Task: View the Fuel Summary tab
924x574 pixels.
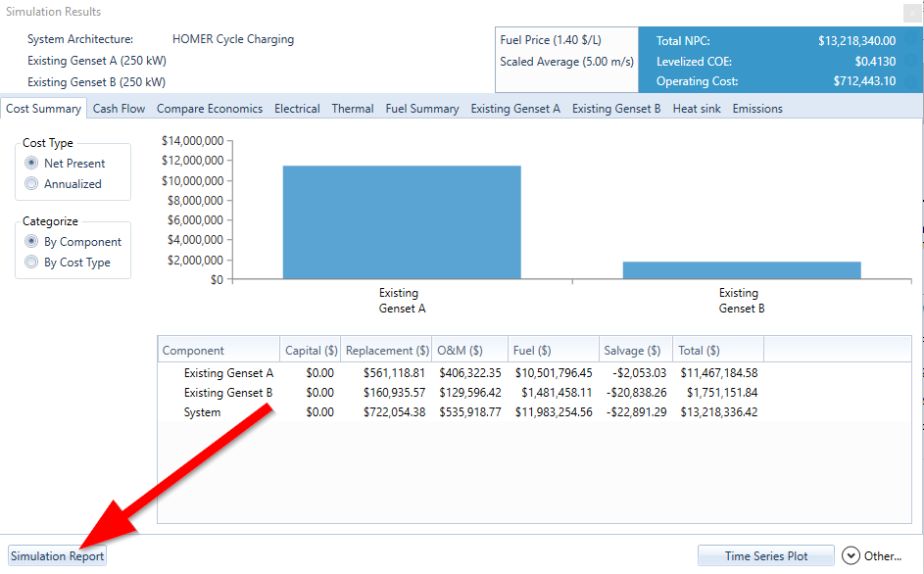Action: 421,109
